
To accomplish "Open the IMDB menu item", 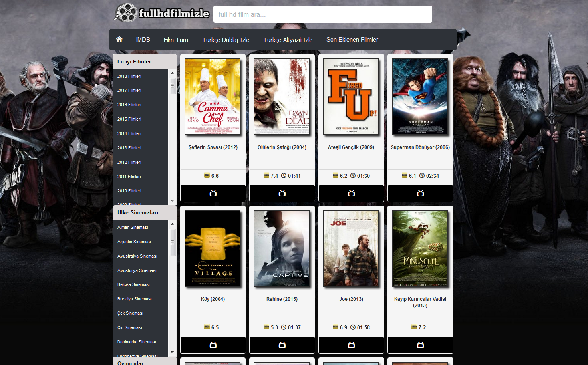I will coord(143,40).
